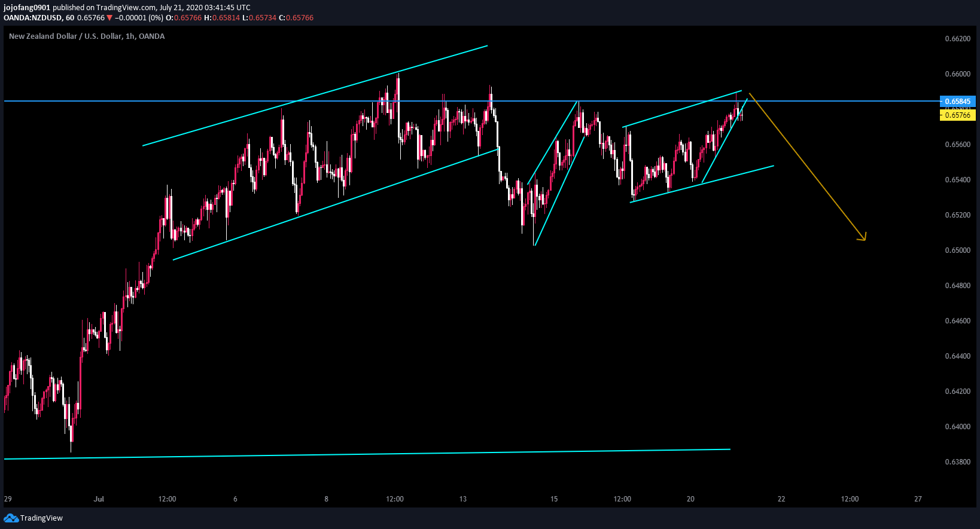Click the yellow 0.65766 current price tag
980x529 pixels.
pos(958,115)
